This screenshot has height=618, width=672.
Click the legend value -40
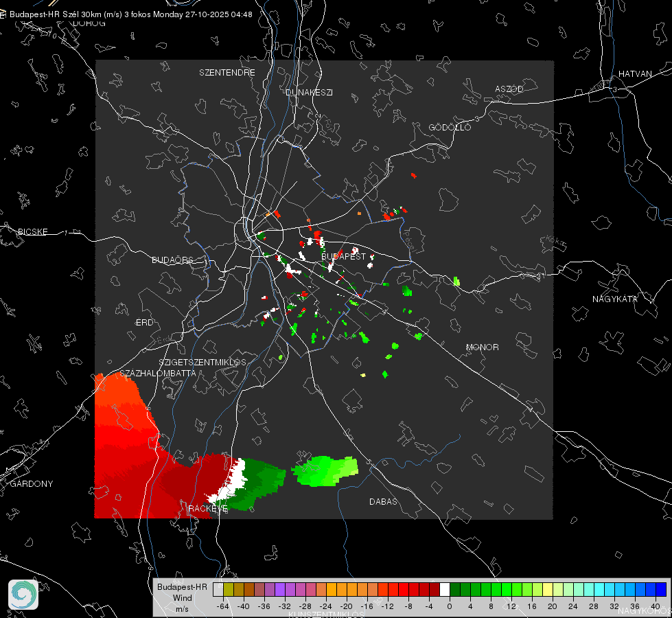tap(244, 606)
